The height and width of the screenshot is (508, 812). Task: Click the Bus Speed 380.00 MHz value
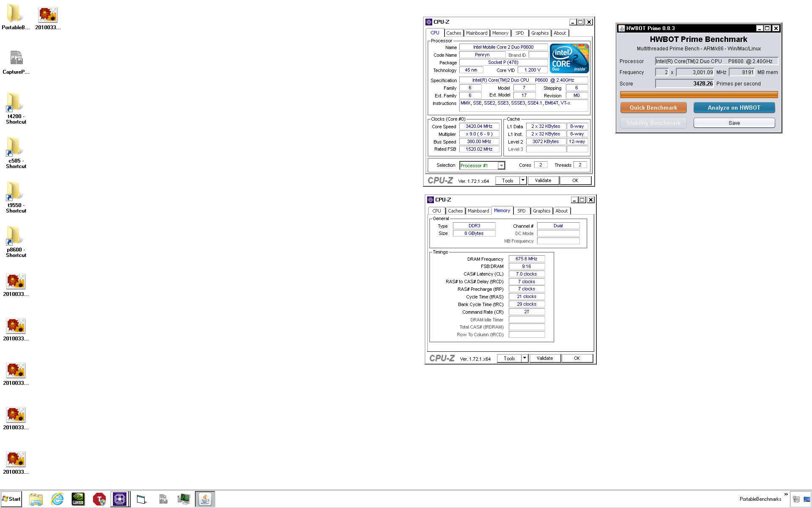pos(479,141)
